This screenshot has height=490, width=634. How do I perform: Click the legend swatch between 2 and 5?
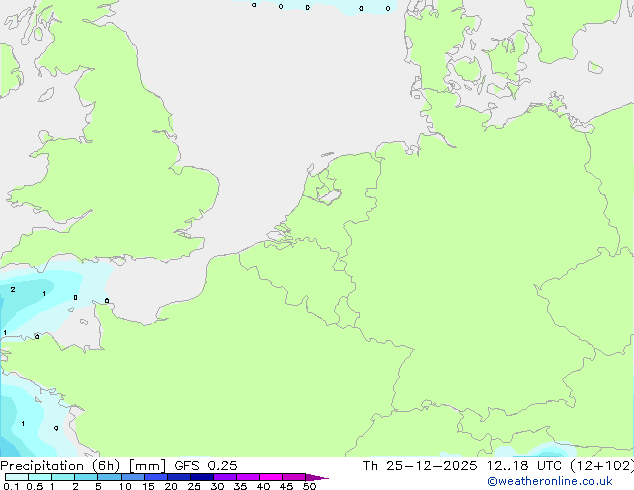tap(86, 477)
